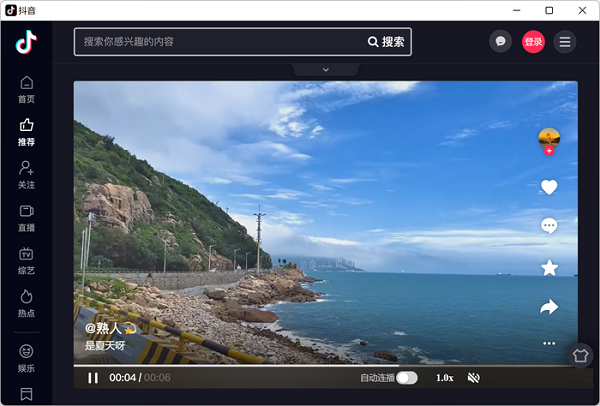
Task: Click the 搜索 search button
Action: 386,42
